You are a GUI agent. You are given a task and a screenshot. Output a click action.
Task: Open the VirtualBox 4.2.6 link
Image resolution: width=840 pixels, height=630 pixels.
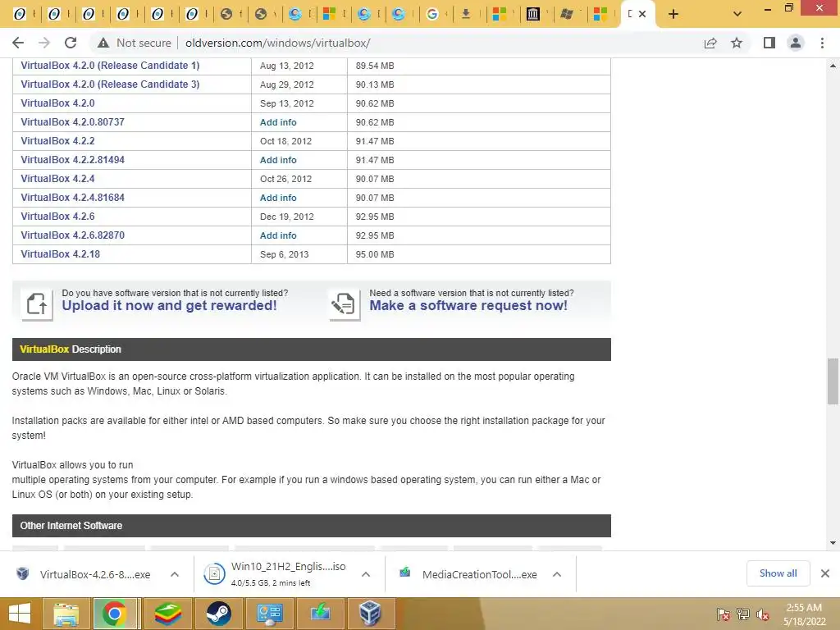[58, 216]
